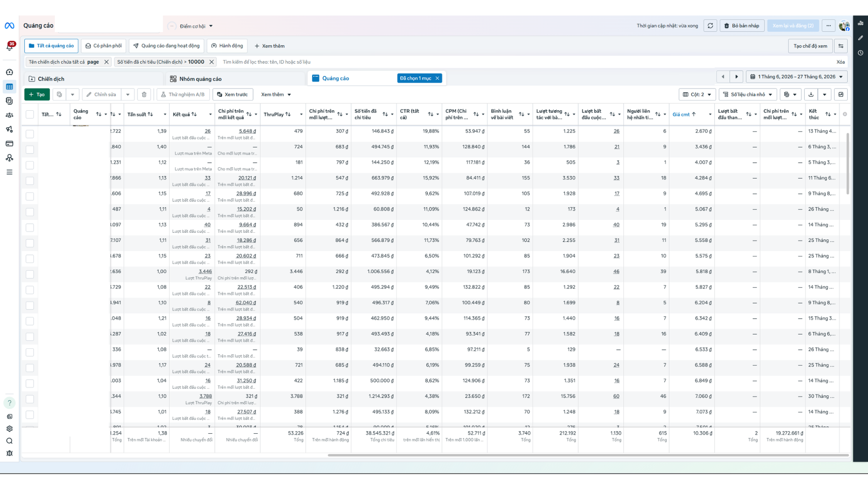Open advertising settings megaphone icon
The height and width of the screenshot is (488, 868).
point(9,129)
